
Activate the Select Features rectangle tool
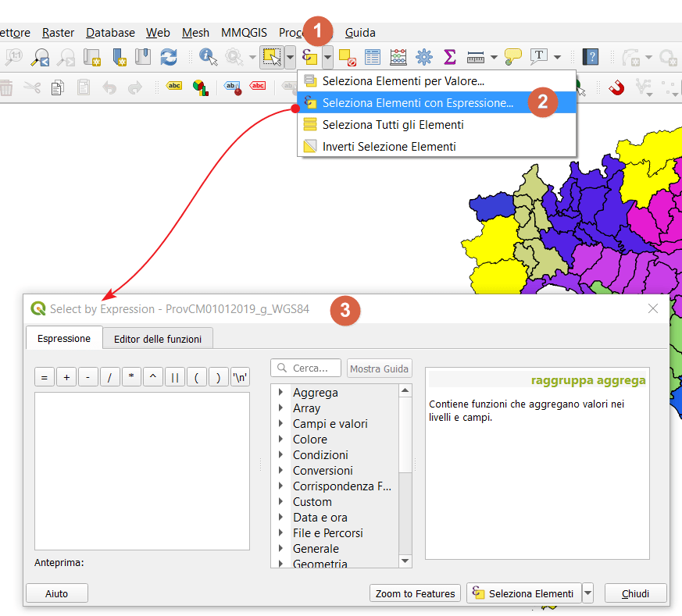(x=272, y=56)
